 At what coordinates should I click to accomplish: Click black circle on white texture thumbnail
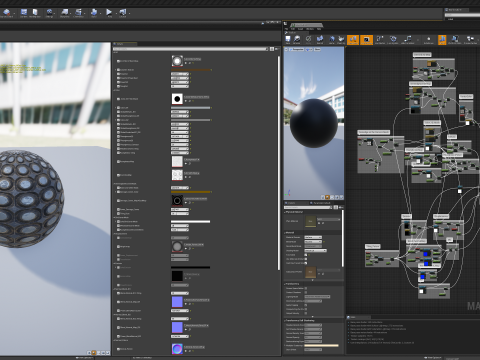177,99
